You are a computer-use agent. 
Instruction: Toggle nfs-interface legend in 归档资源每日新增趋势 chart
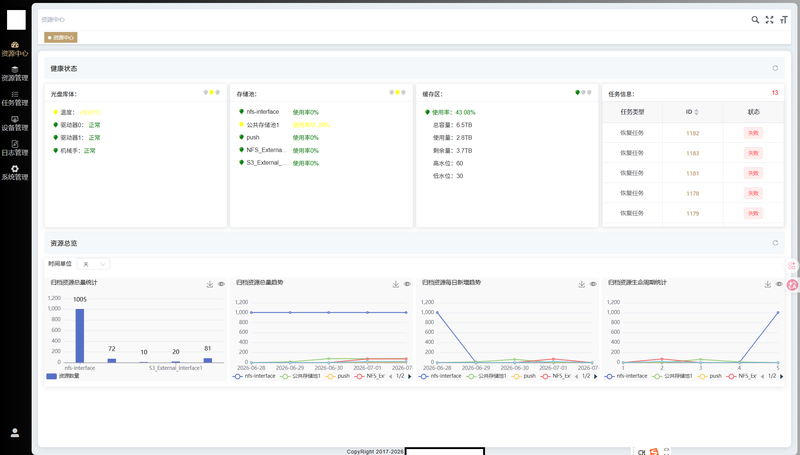[x=440, y=376]
